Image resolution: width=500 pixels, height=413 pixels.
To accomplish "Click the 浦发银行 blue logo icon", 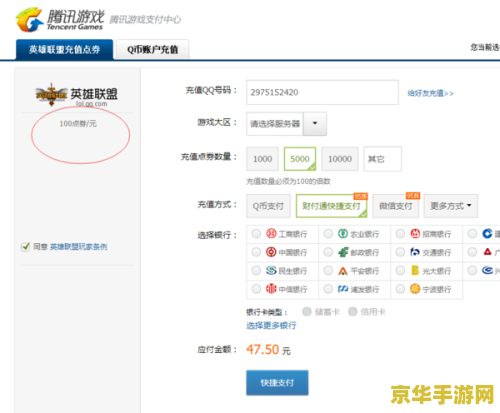I will click(x=343, y=289).
